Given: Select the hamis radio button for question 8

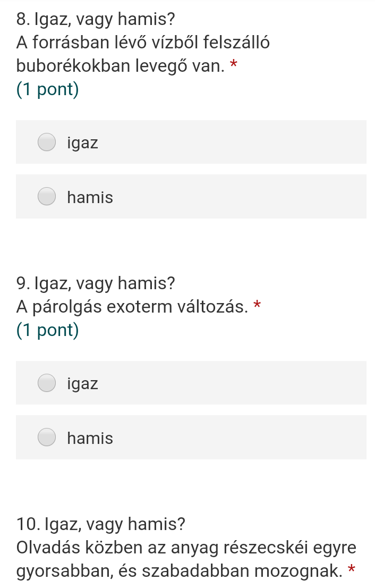Looking at the screenshot, I should coord(47,197).
